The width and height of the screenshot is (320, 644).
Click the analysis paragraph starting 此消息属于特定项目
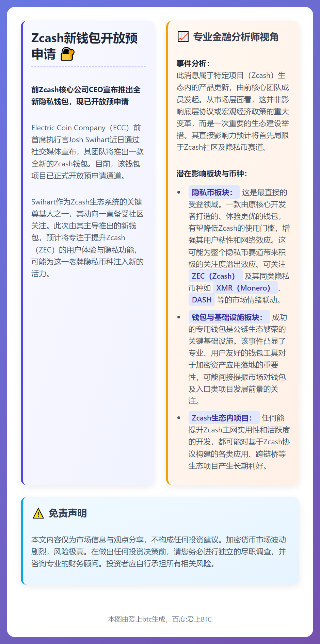pyautogui.click(x=233, y=111)
